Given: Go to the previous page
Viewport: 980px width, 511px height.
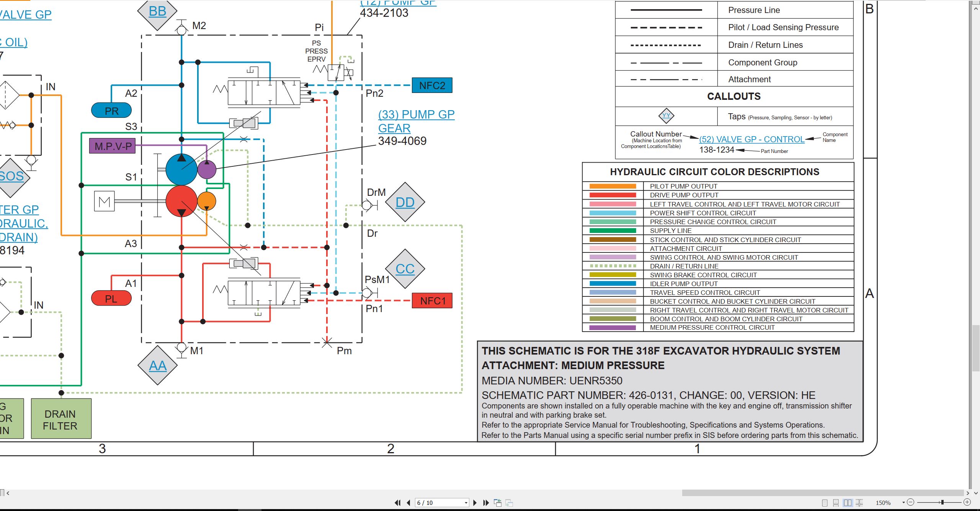Looking at the screenshot, I should pos(408,503).
